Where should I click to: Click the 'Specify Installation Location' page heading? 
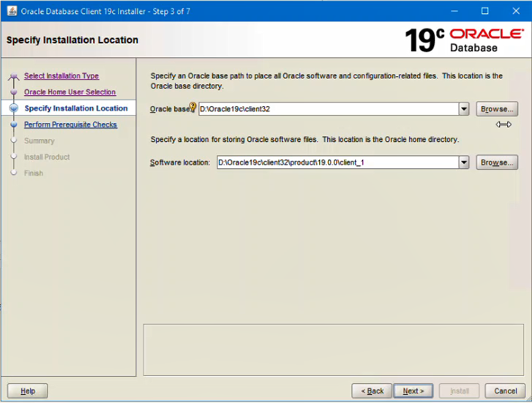pyautogui.click(x=72, y=40)
